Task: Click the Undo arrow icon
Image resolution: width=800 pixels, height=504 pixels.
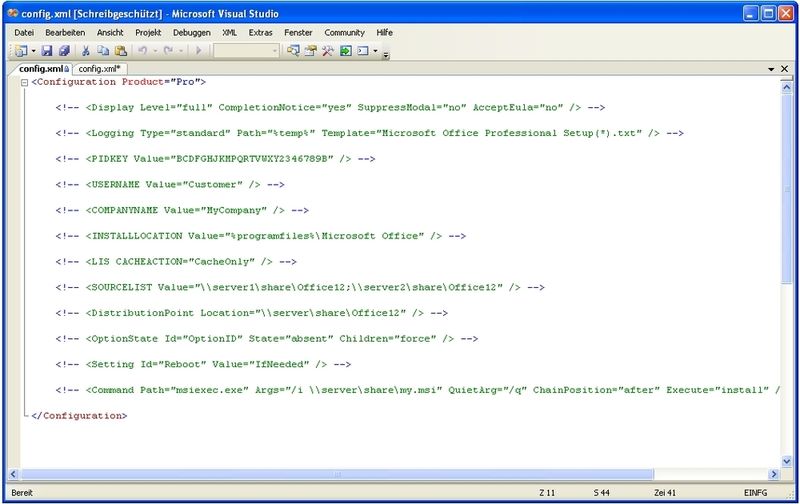Action: click(x=143, y=51)
